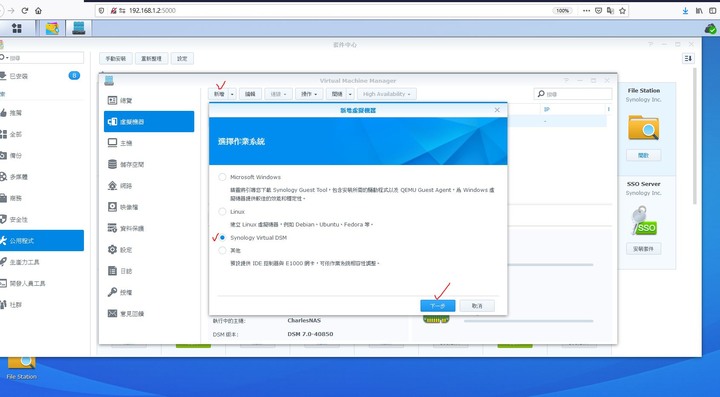
Task: Select 生產力工具 productivity category in Package Center
Action: pyautogui.click(x=42, y=263)
